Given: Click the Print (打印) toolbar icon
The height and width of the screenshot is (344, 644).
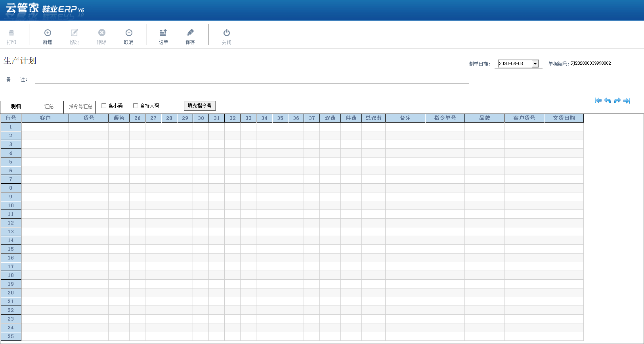Looking at the screenshot, I should [11, 33].
